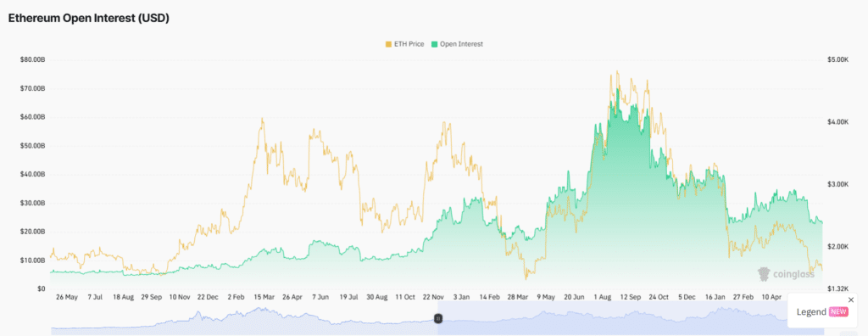Click the '7 Jun' date label
Viewport: 868px width, 336px height.
point(320,297)
